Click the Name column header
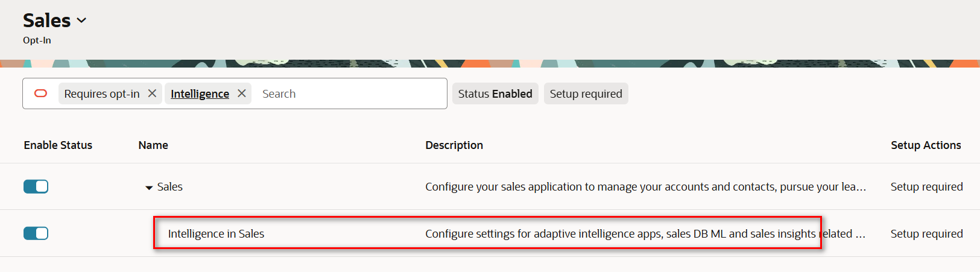This screenshot has width=980, height=272. coord(153,145)
